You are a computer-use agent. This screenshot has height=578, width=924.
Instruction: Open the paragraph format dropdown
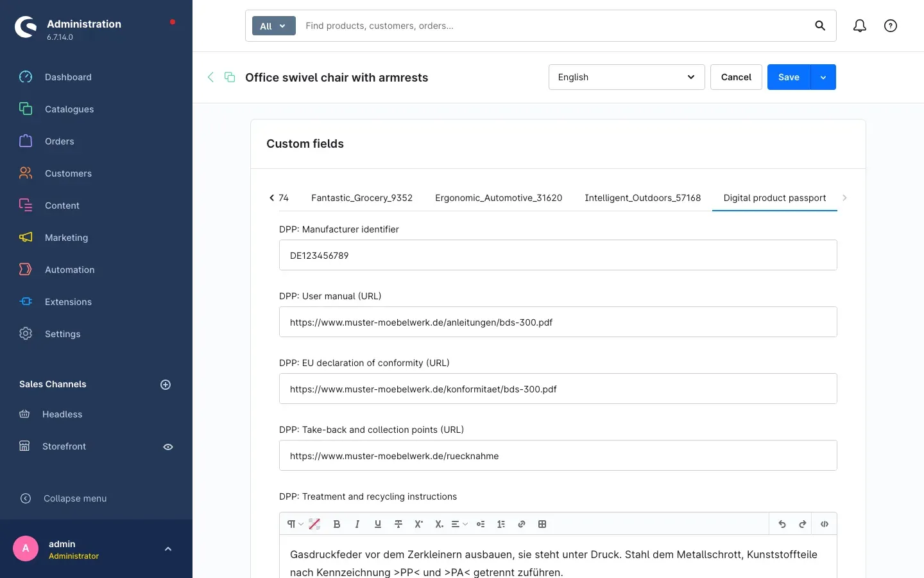click(295, 524)
